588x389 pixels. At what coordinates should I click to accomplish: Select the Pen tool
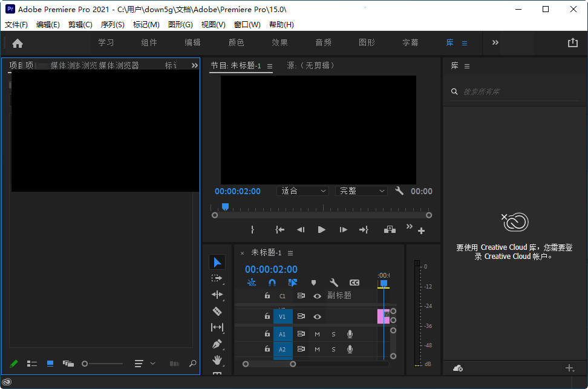coord(217,344)
